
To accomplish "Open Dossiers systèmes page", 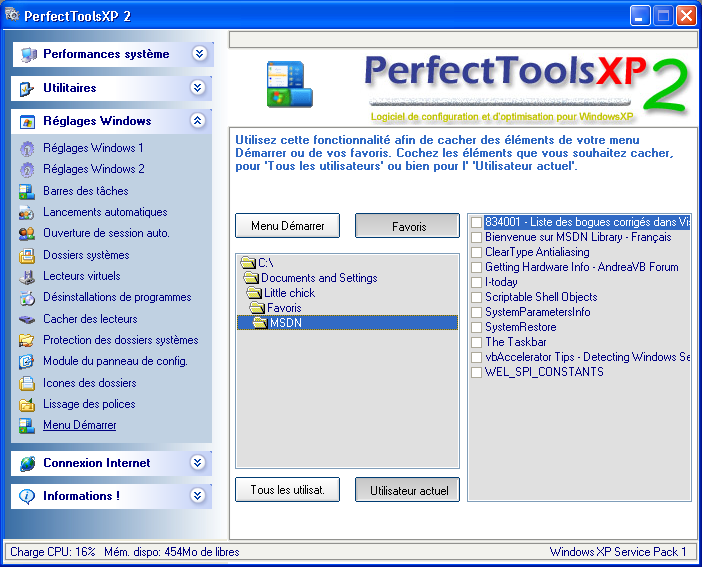I will point(86,255).
